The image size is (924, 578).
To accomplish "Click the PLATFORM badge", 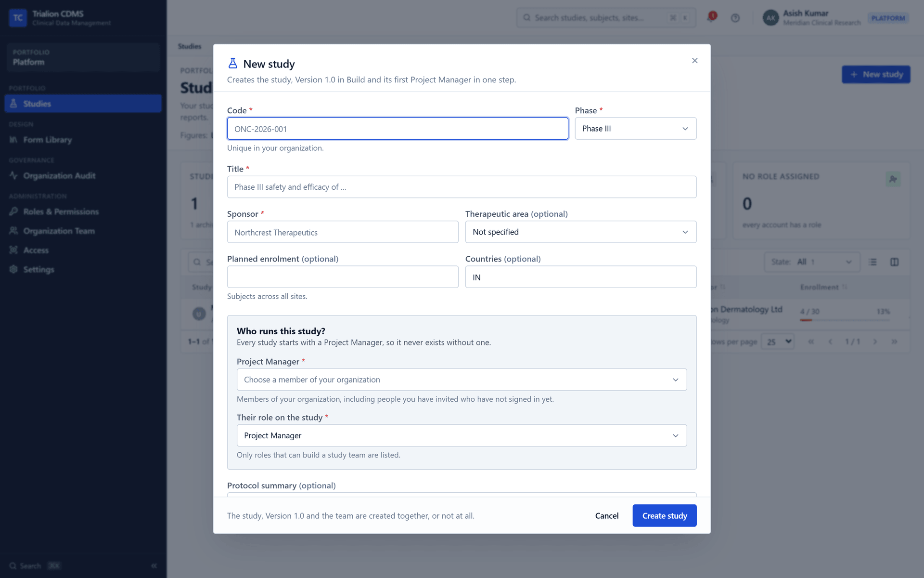I will pyautogui.click(x=888, y=18).
